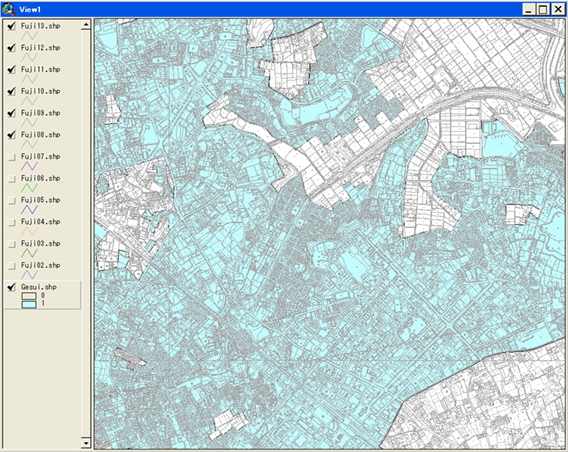Viewport: 568px width, 452px height.
Task: Select the Fuji10.shp theme name
Action: click(41, 91)
